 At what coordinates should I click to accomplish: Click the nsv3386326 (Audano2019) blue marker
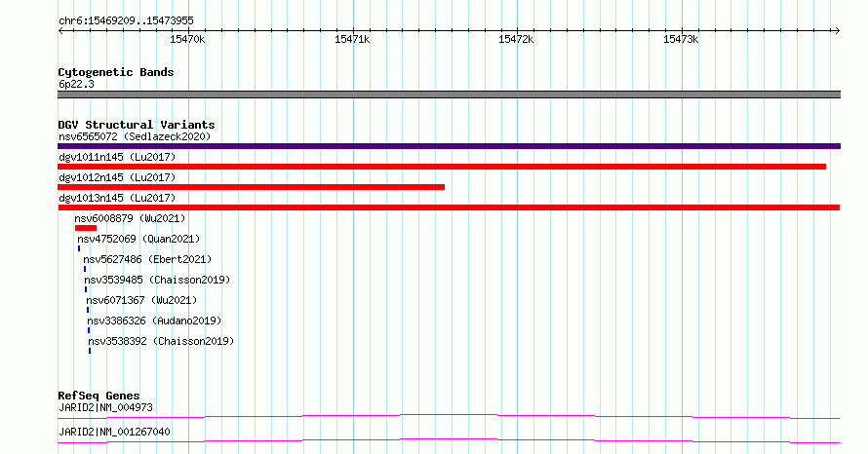pyautogui.click(x=89, y=330)
